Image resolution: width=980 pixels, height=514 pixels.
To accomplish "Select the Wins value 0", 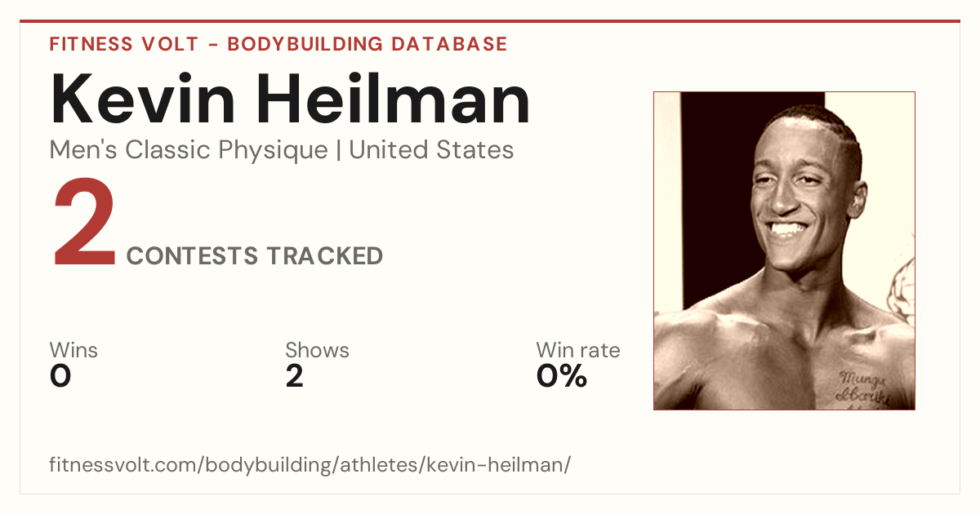I will click(60, 376).
